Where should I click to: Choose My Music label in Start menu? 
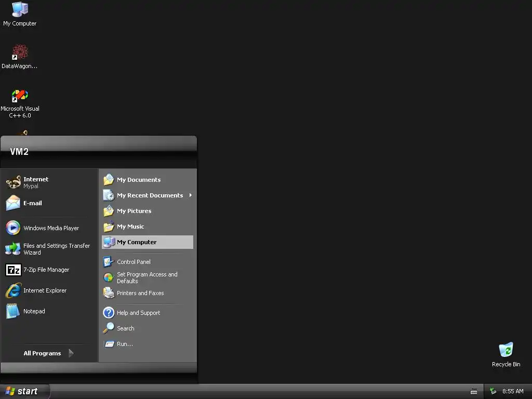pos(130,227)
